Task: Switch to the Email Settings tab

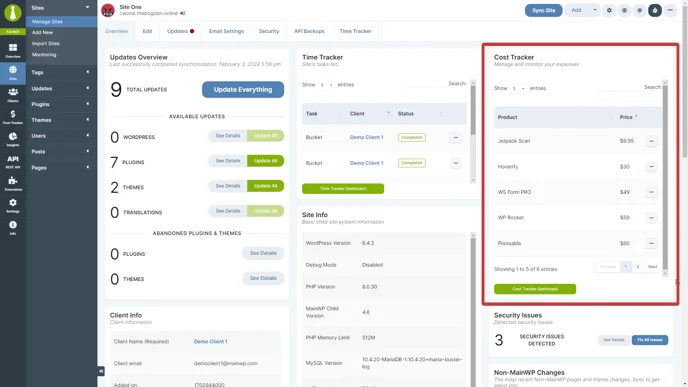Action: [226, 31]
